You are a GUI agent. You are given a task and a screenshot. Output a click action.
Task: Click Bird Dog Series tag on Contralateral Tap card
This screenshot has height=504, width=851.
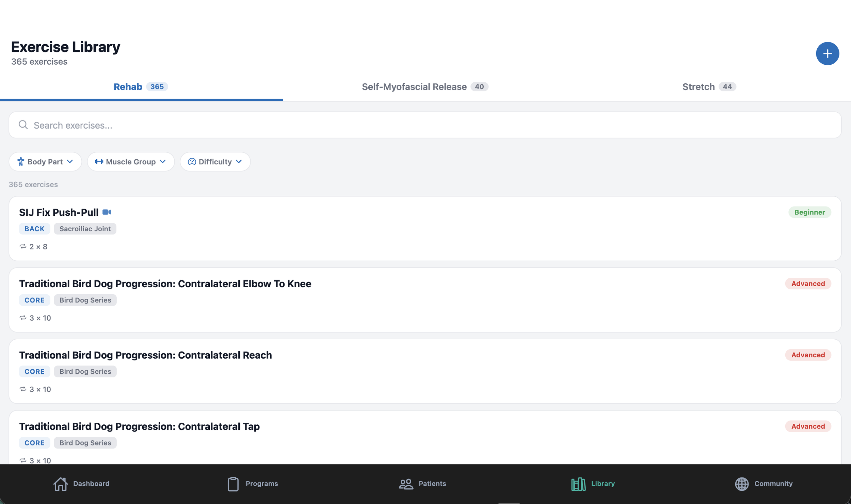[85, 443]
